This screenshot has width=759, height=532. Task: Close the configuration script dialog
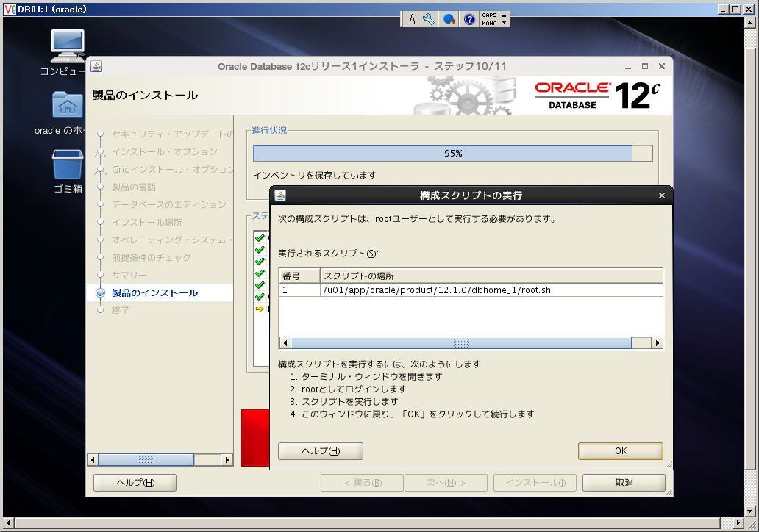tap(662, 195)
